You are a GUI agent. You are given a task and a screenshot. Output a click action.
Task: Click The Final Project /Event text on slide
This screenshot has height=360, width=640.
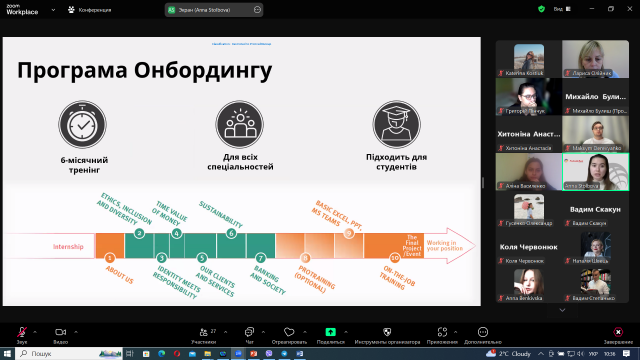click(411, 245)
